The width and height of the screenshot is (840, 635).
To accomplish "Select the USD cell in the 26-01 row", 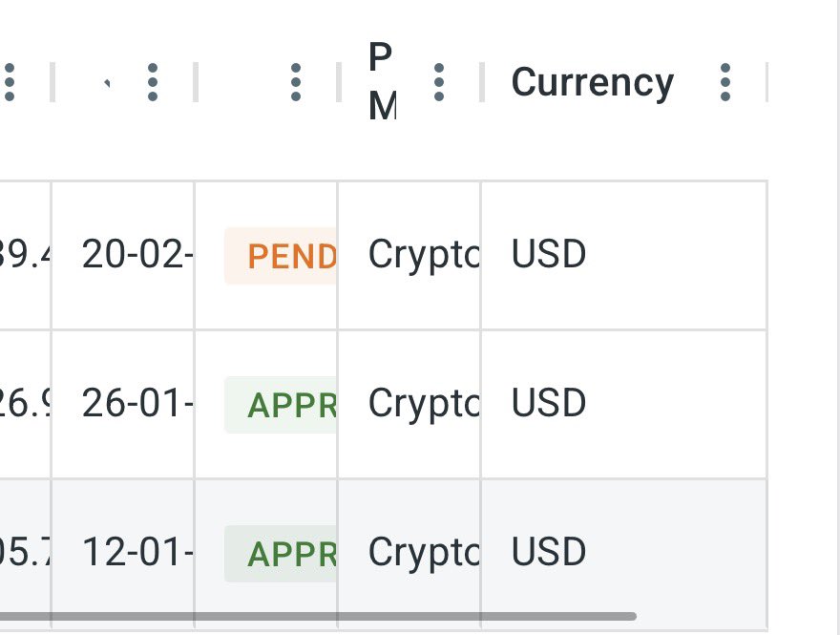I will pos(549,404).
